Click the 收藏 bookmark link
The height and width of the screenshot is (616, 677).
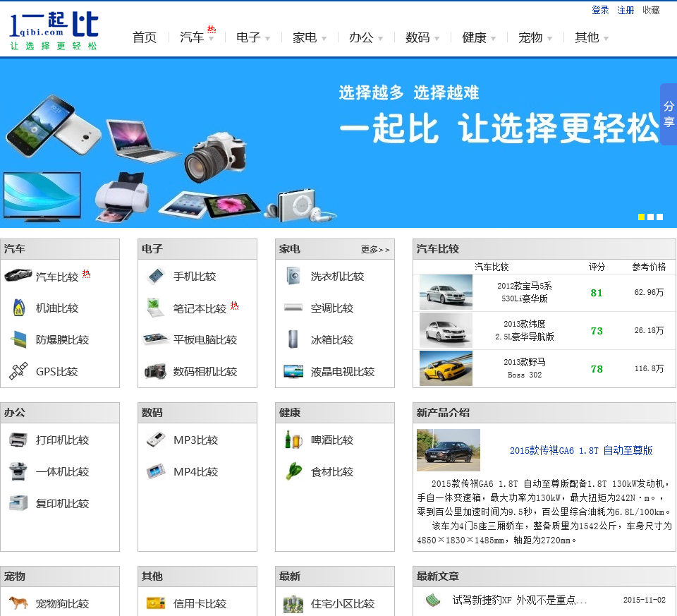coord(651,10)
